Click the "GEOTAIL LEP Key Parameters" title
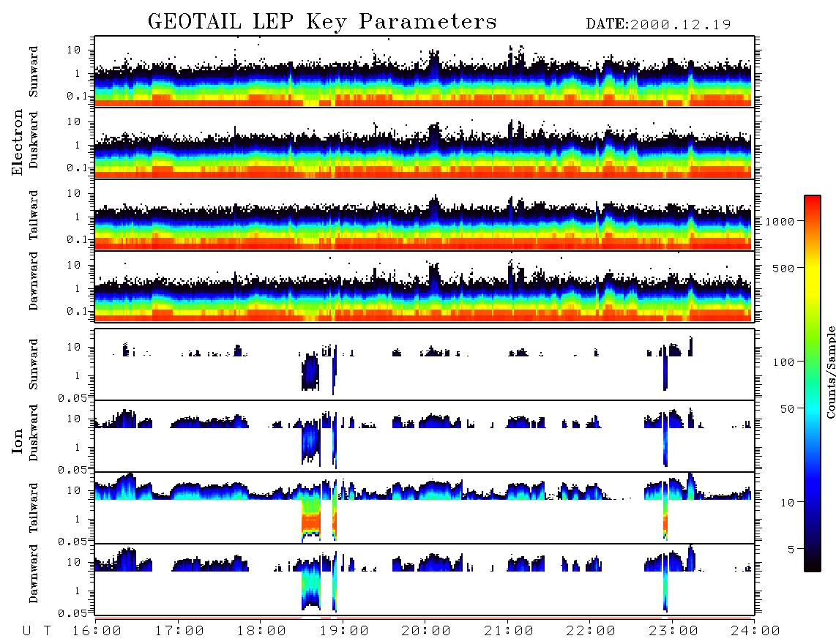The width and height of the screenshot is (836, 644). coord(322,22)
